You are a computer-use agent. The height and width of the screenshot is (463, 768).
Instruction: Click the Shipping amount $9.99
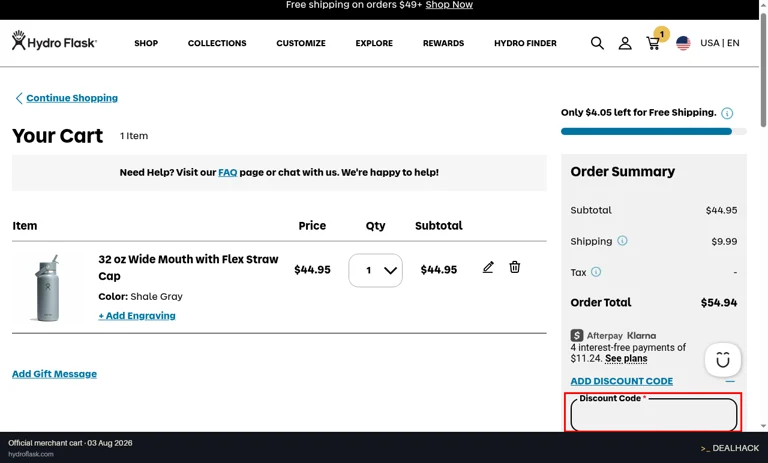click(x=724, y=242)
